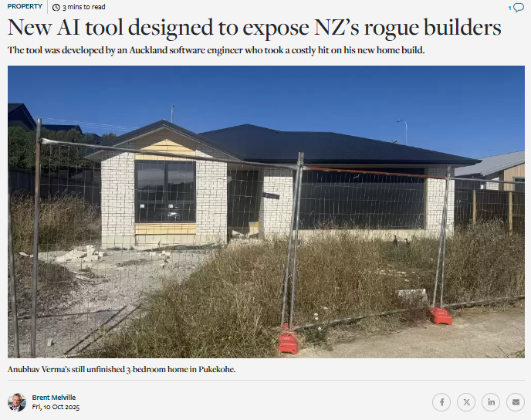
Task: Click the subheading about Auckland software engineer
Action: [216, 50]
